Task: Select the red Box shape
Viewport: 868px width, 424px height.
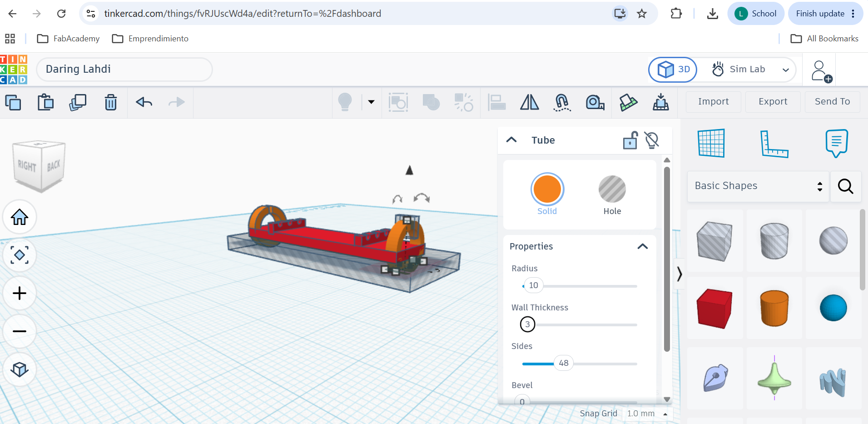Action: [x=714, y=308]
